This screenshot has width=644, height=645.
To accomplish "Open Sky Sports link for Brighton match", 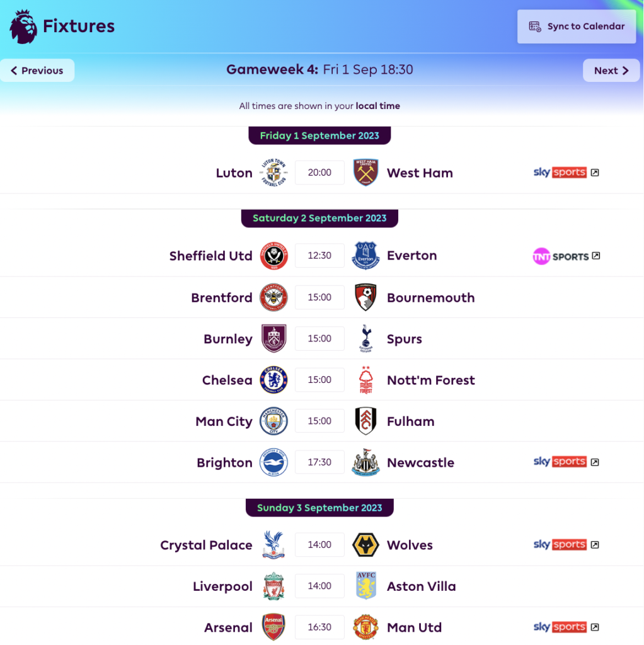I will (566, 462).
